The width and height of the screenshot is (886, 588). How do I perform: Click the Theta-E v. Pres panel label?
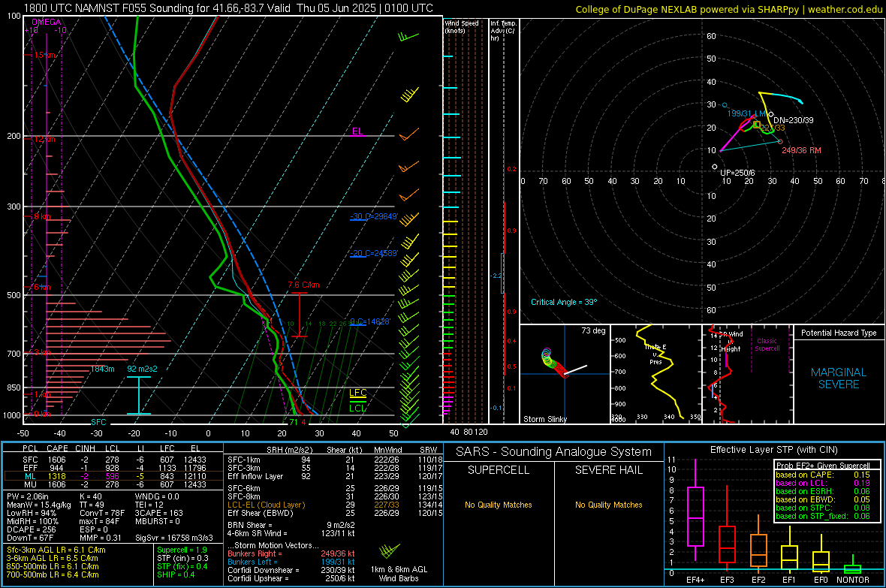point(655,354)
